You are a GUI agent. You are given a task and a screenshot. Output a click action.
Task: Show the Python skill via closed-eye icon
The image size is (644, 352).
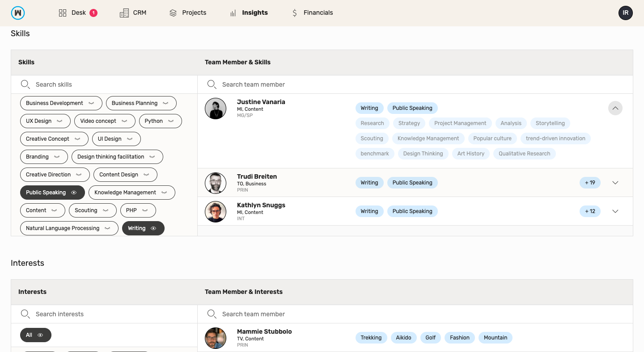(x=171, y=121)
